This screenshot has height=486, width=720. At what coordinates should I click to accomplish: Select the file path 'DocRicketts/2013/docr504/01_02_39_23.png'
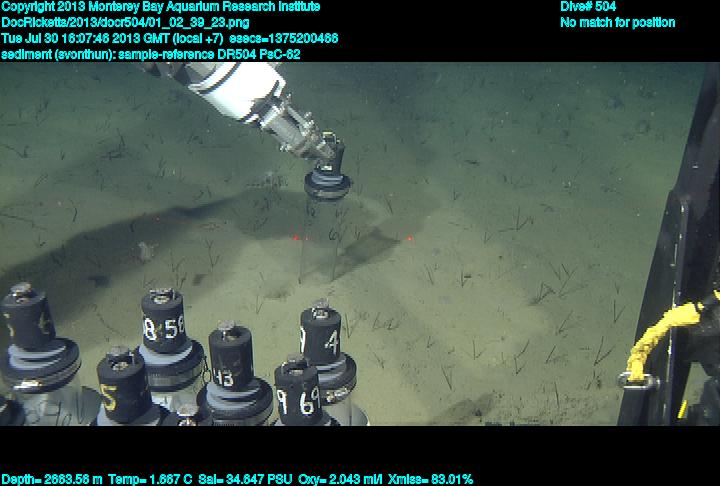click(125, 23)
